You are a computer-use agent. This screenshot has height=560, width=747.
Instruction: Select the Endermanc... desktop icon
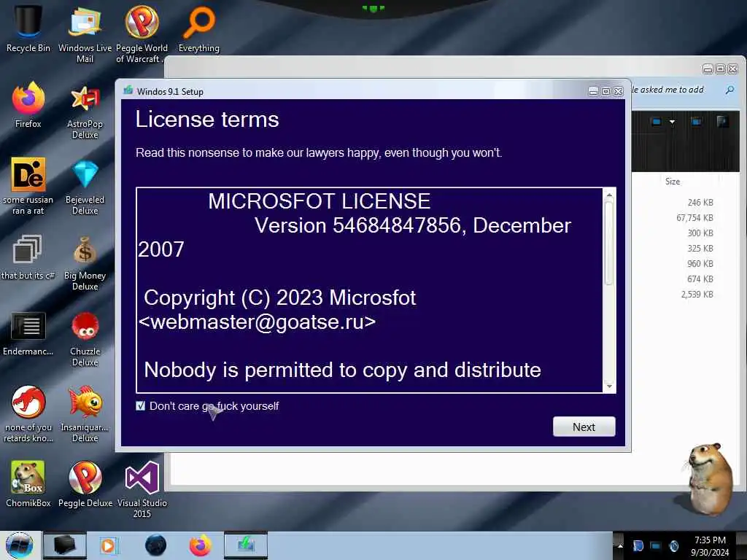coord(28,333)
